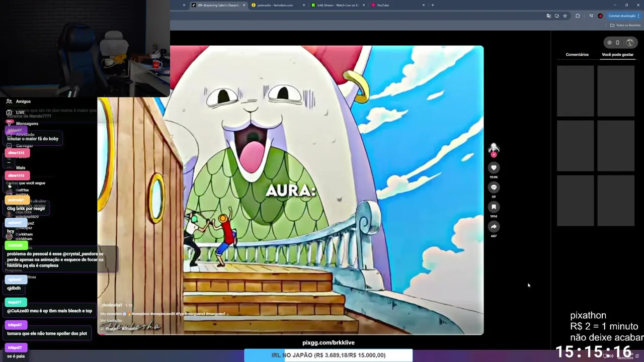644x362 pixels.
Task: Click the compass icon in top-right pill
Action: coord(609,42)
